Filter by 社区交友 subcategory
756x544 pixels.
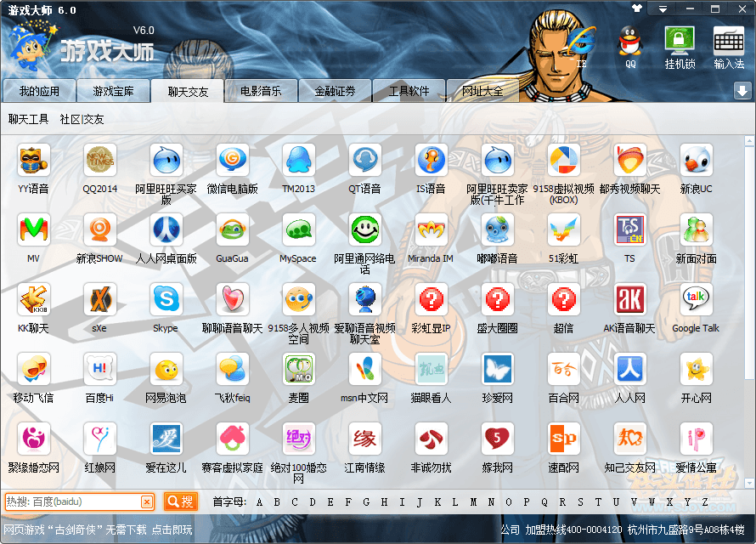click(x=82, y=119)
